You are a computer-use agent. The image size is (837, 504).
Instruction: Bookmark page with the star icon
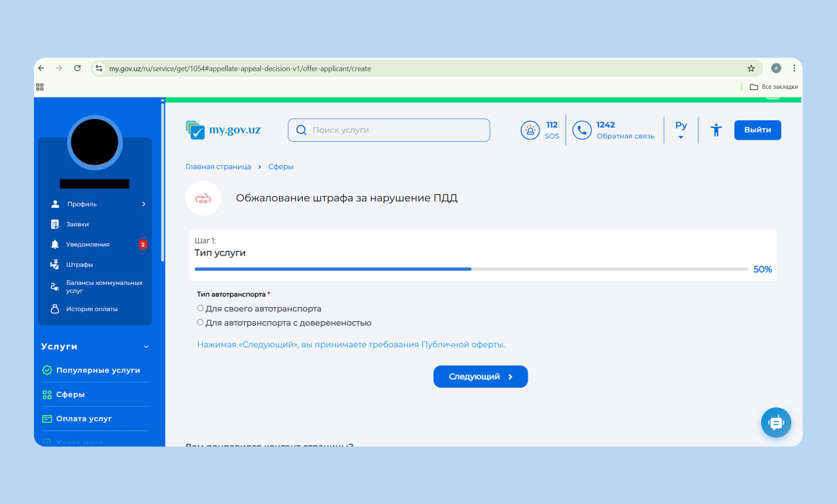[x=751, y=69]
